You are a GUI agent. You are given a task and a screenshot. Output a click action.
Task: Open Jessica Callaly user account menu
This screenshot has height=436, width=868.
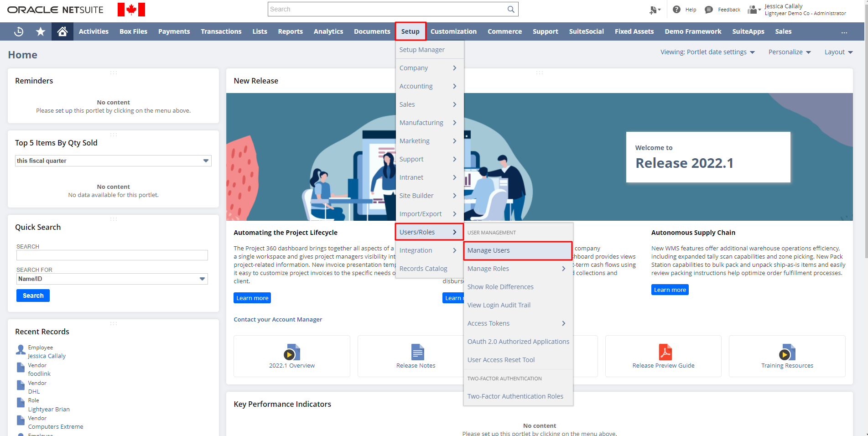coord(805,10)
